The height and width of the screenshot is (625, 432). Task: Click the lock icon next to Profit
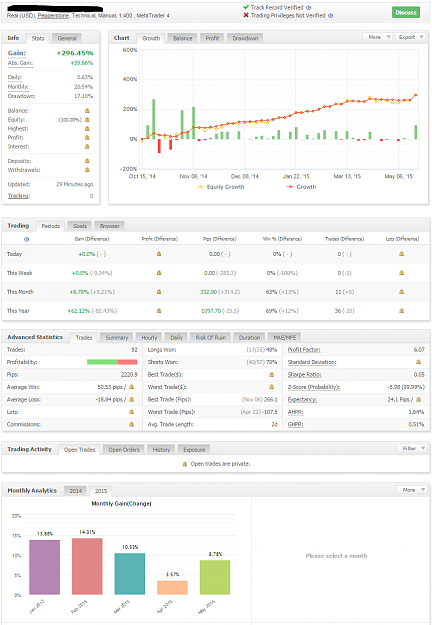tap(87, 138)
